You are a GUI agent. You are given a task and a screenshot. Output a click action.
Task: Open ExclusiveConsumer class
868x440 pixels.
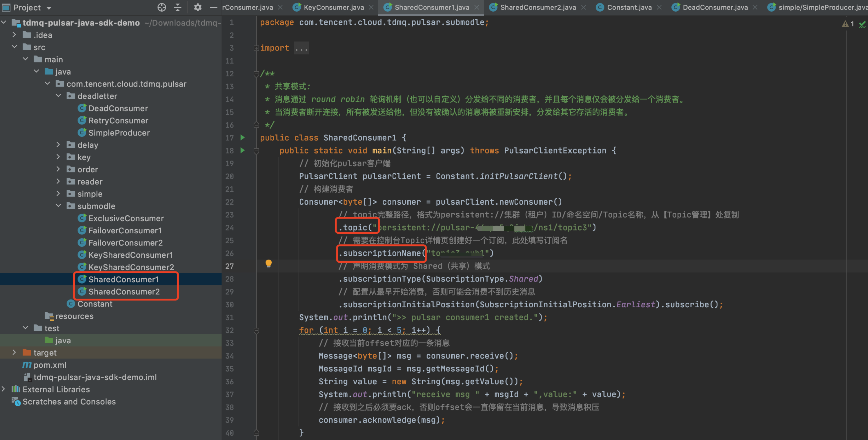point(126,218)
